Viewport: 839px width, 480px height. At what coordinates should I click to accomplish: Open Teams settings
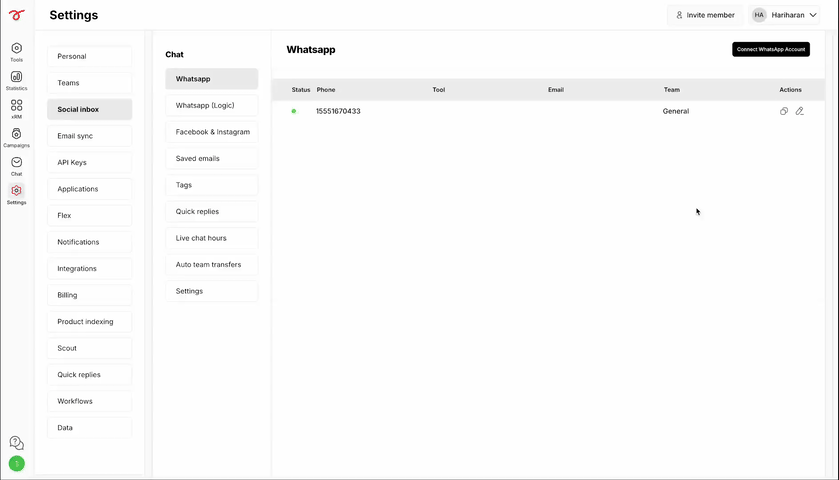click(x=89, y=83)
